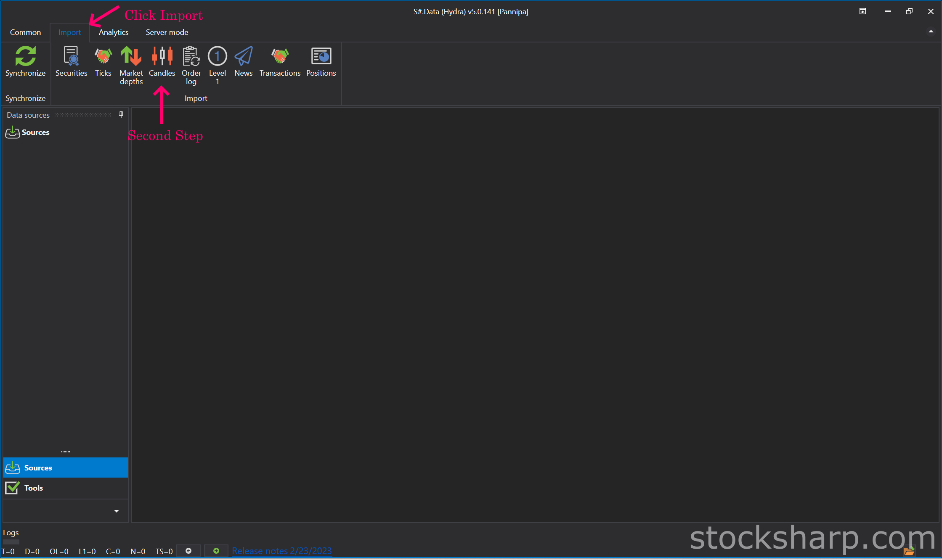
Task: Open the Server mode tab
Action: [x=167, y=32]
